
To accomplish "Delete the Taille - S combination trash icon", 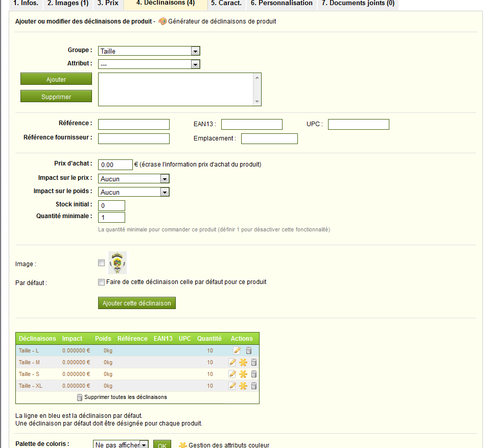I will tap(254, 374).
